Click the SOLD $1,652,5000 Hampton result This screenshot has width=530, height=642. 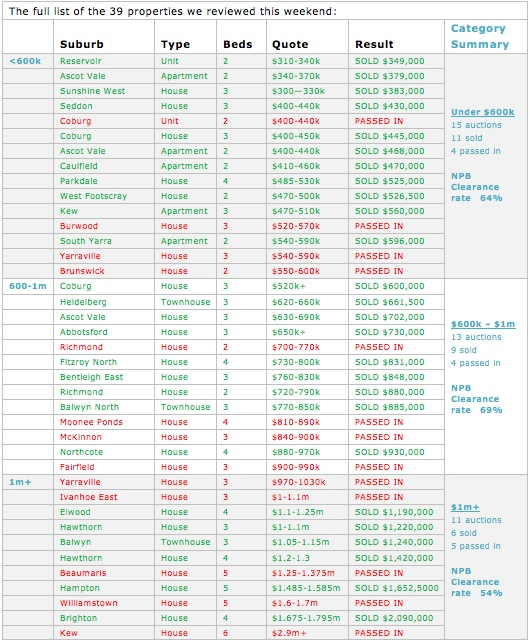point(396,588)
